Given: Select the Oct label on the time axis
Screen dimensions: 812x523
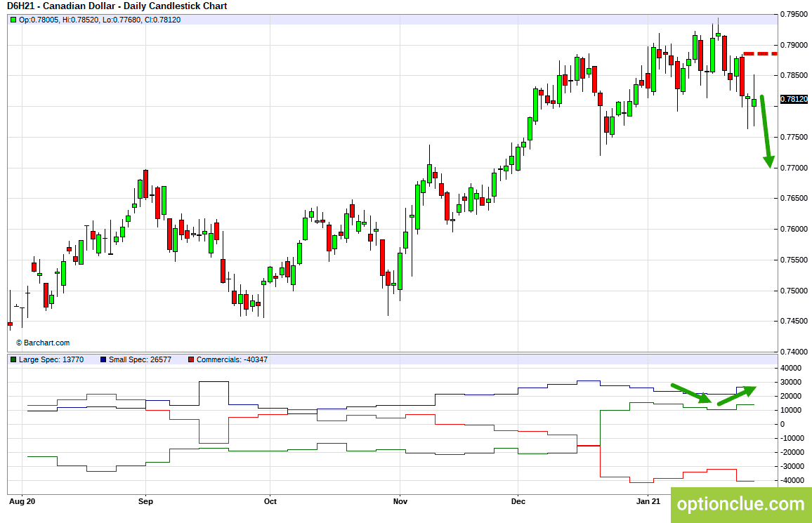Looking at the screenshot, I should [x=270, y=501].
